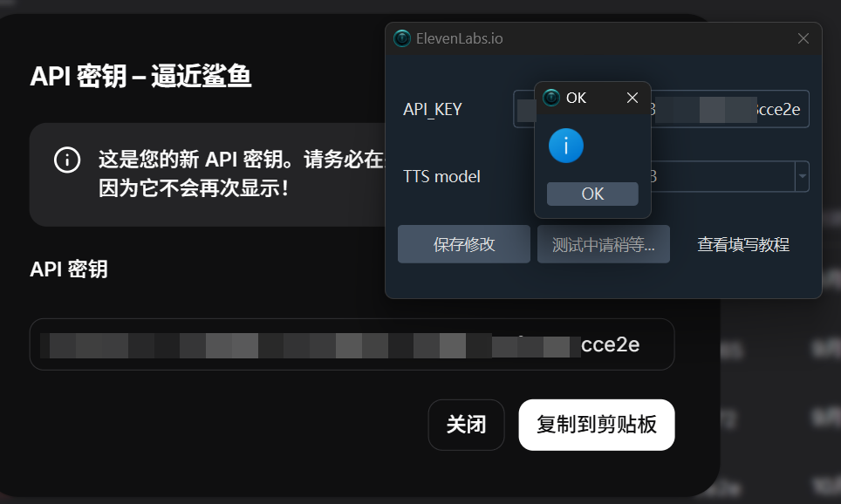Click the circled info icon in warning banner

click(67, 160)
